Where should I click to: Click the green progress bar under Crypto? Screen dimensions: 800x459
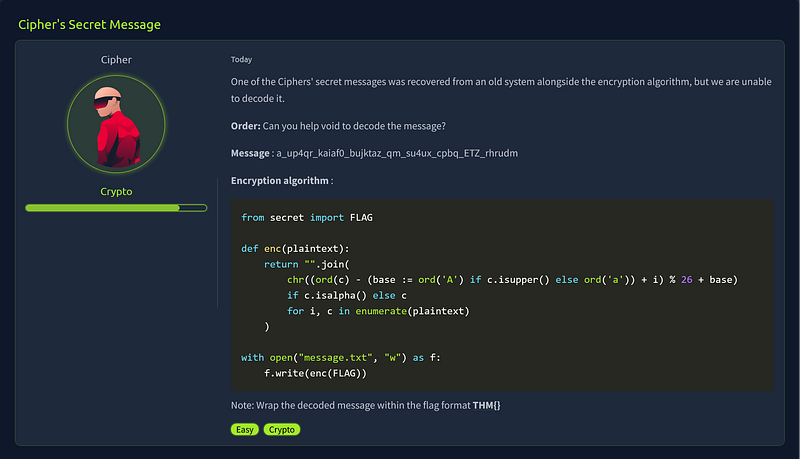116,208
